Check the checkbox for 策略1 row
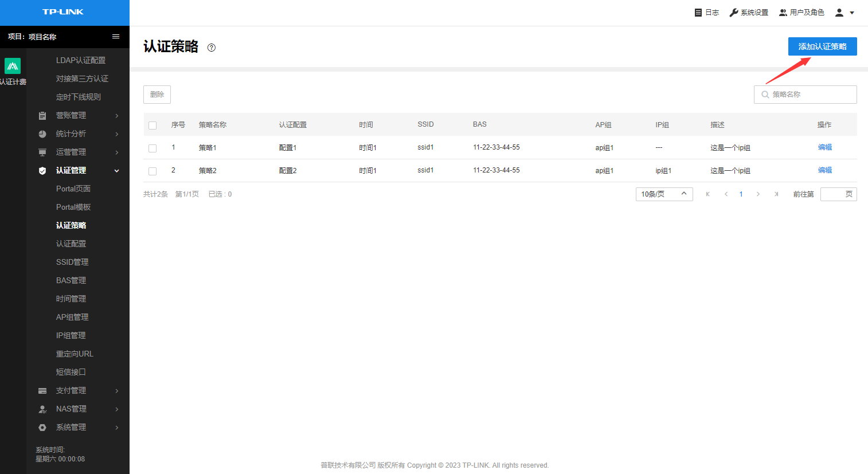868x474 pixels. pyautogui.click(x=153, y=148)
